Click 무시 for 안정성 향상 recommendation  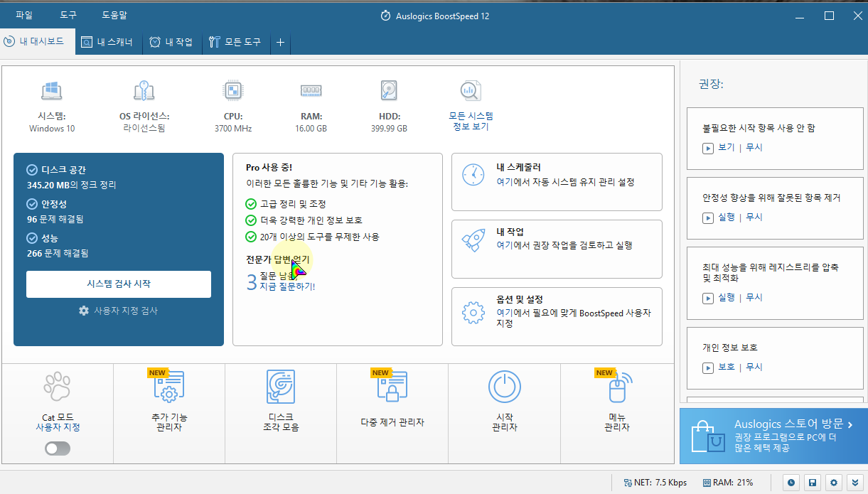pos(754,218)
